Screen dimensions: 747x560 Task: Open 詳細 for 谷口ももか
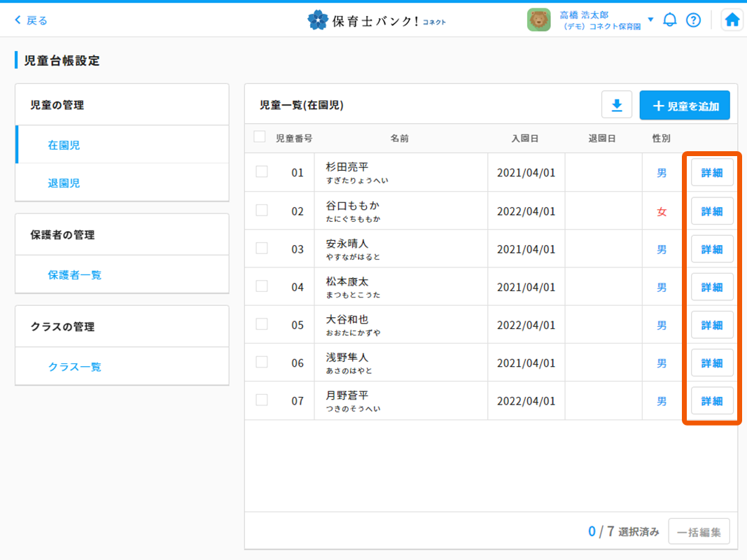[x=712, y=211]
